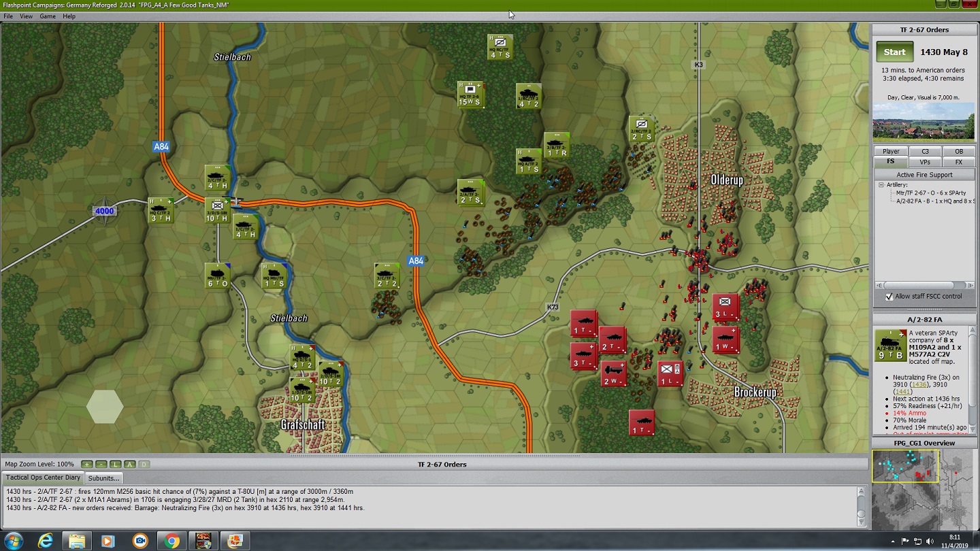The image size is (980, 551).
Task: Click the fire support list horizontal scrollbar
Action: [x=924, y=286]
